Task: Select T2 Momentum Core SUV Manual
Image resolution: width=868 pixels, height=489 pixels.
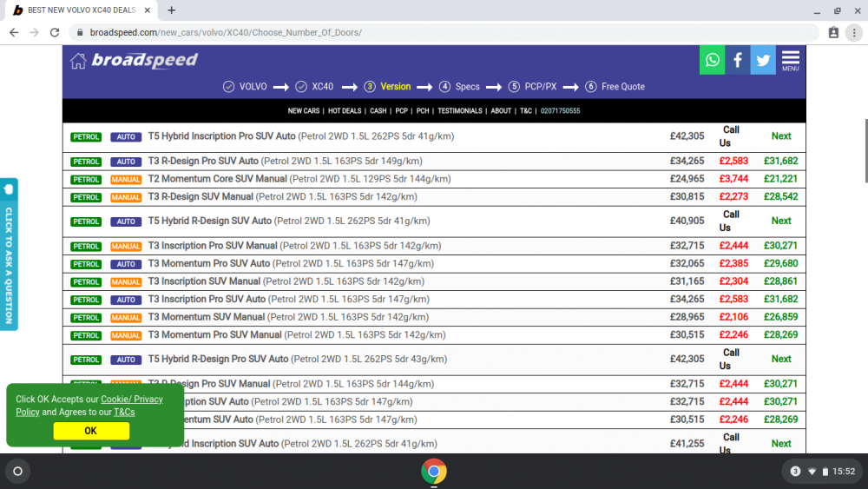Action: point(299,179)
